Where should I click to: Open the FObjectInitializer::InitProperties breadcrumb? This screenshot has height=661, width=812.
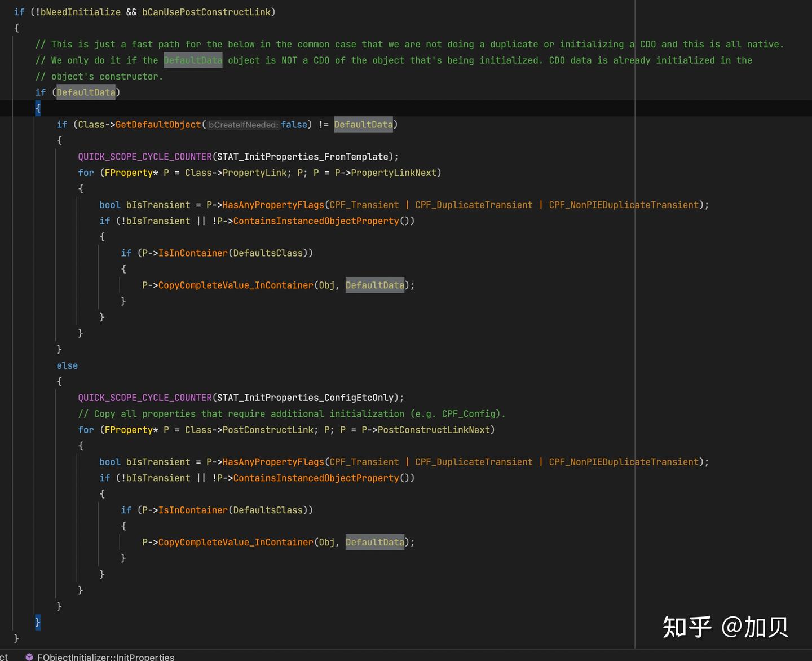pos(105,657)
